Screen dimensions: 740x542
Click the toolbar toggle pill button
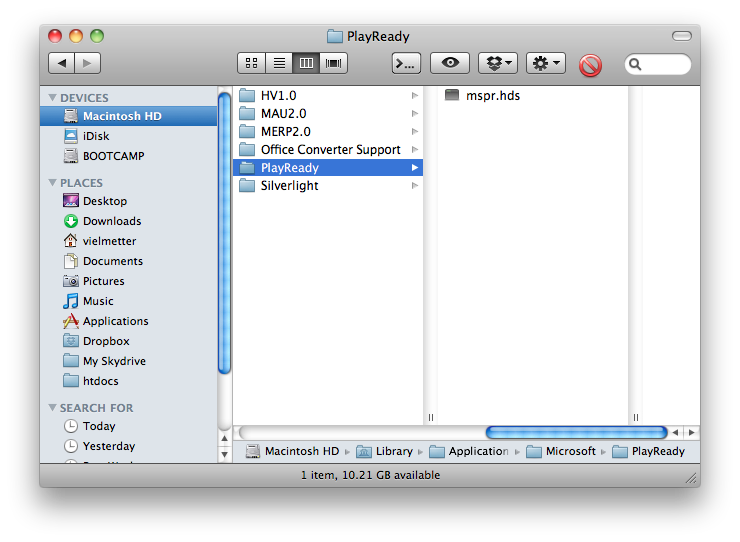(x=681, y=36)
